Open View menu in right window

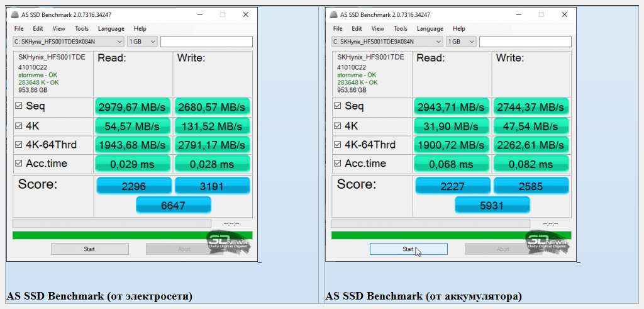coord(377,29)
